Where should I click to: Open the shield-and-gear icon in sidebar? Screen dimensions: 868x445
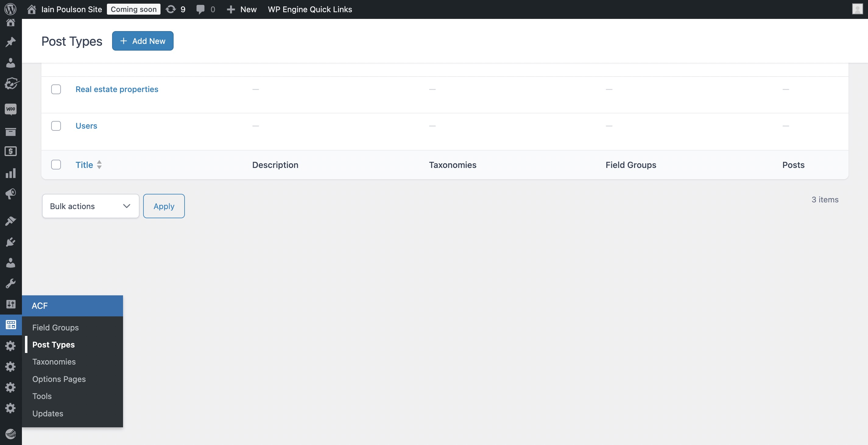[12, 84]
